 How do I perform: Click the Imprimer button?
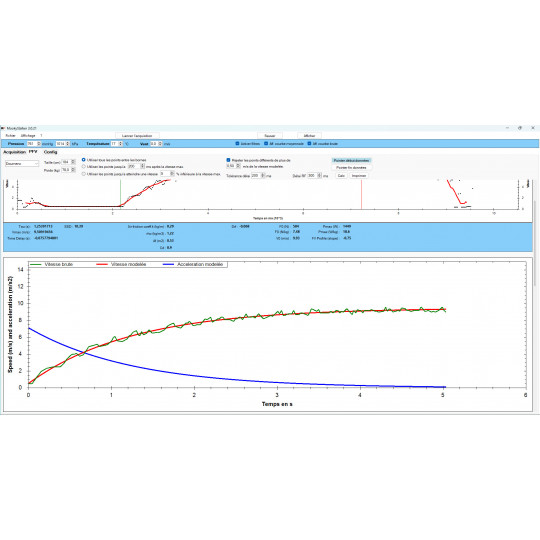[x=359, y=176]
